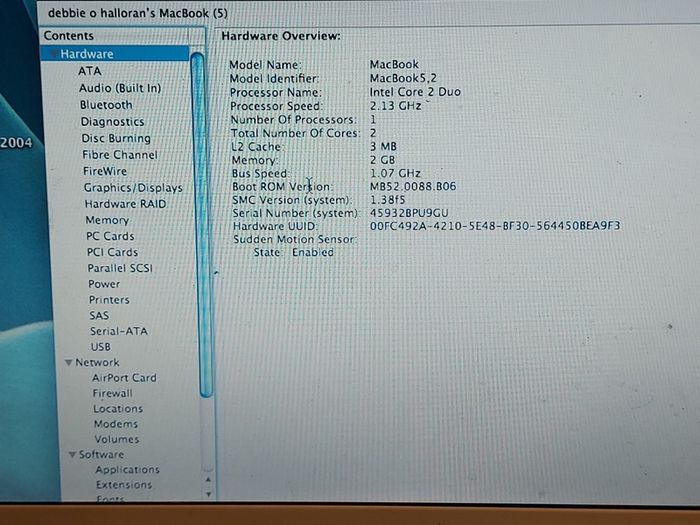This screenshot has width=700, height=525.
Task: Click the Serial Number value 45932BPU9GU
Action: (409, 213)
